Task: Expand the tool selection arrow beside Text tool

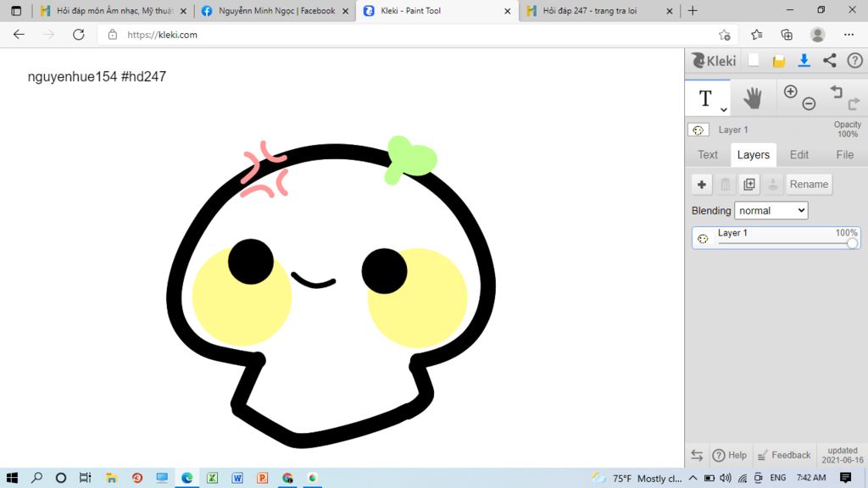Action: (724, 109)
